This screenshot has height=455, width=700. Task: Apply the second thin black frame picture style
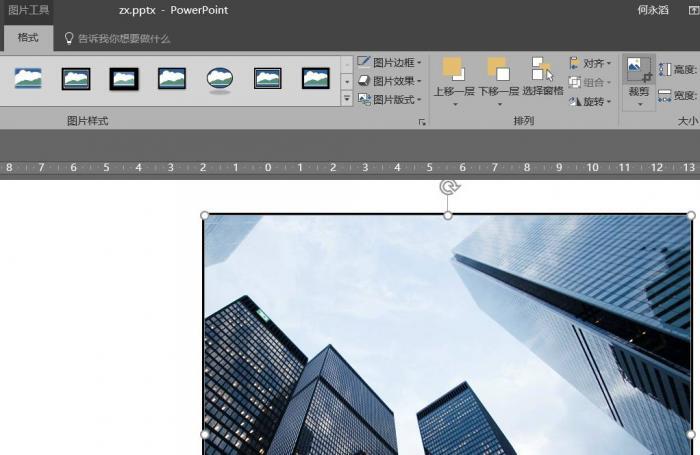[x=76, y=79]
